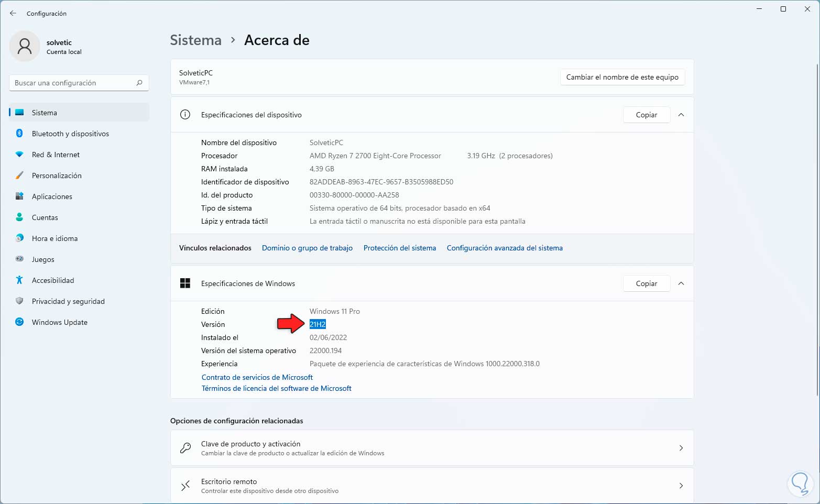Screen dimensions: 820x504
Task: Click the OS build 22000.194 value
Action: pyautogui.click(x=325, y=350)
